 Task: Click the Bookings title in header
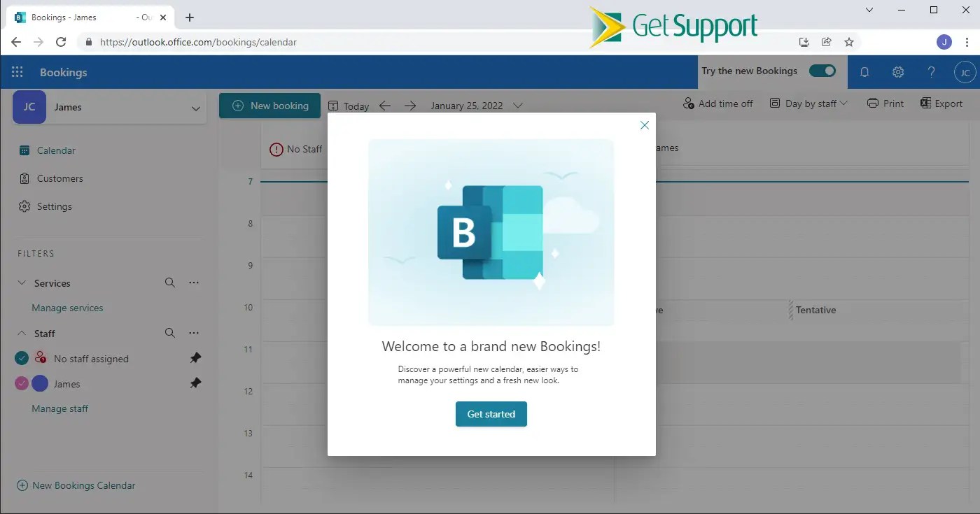63,72
